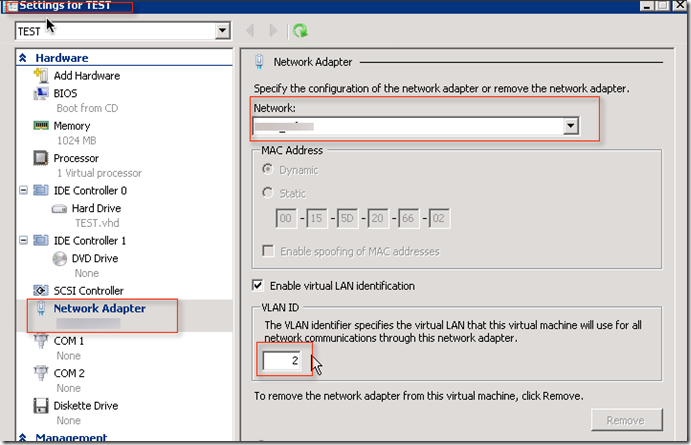
Task: Click the Network Adapter header icon
Action: [259, 62]
